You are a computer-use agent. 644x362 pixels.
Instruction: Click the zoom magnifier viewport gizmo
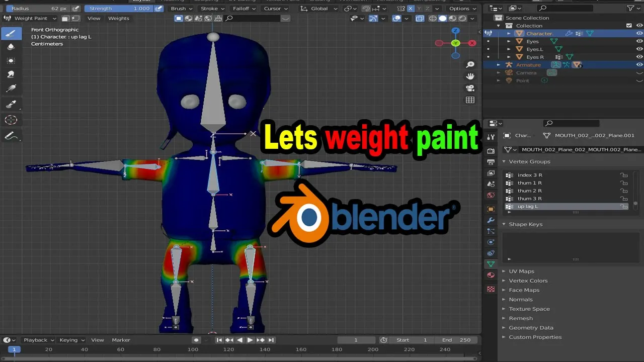point(470,64)
